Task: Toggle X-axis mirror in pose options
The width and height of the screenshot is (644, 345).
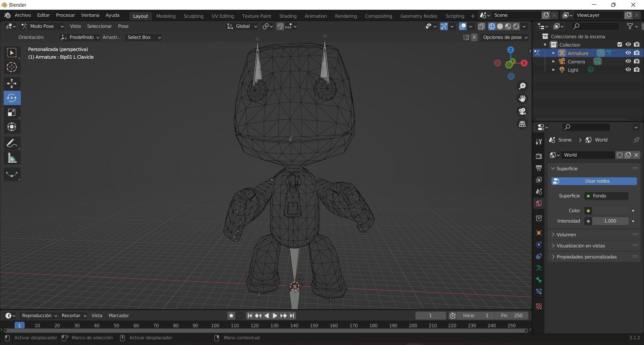Action: 474,37
